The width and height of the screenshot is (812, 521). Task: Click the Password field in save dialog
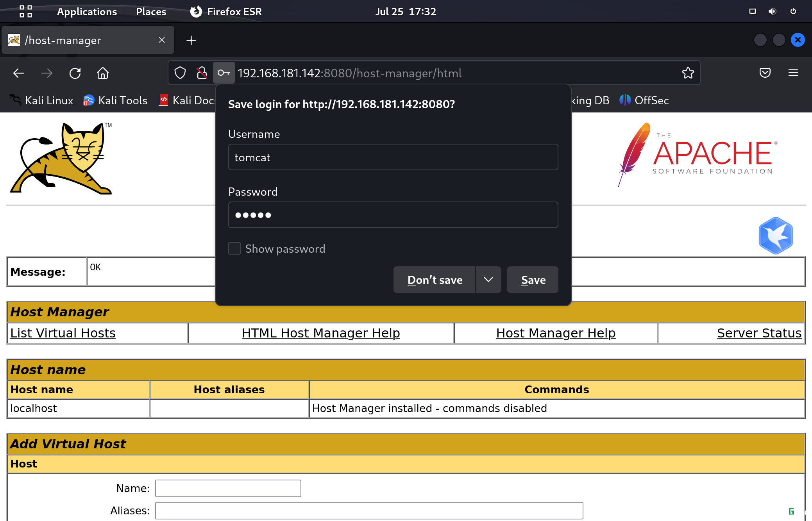393,215
